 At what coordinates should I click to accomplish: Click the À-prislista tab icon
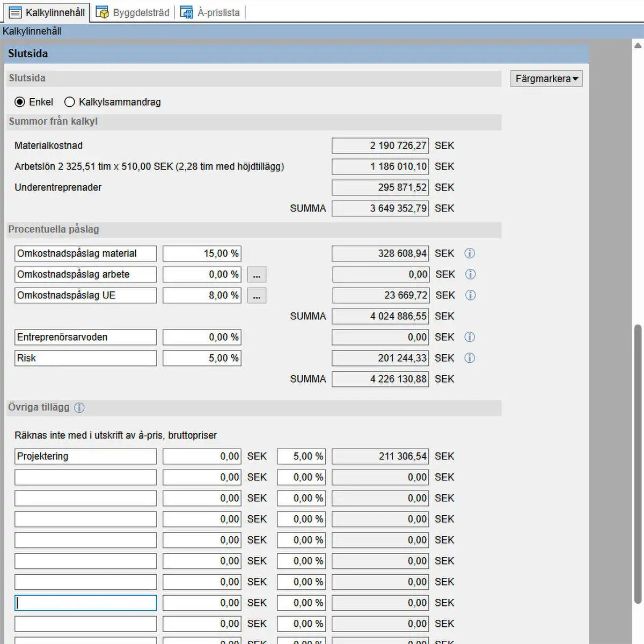pyautogui.click(x=186, y=12)
